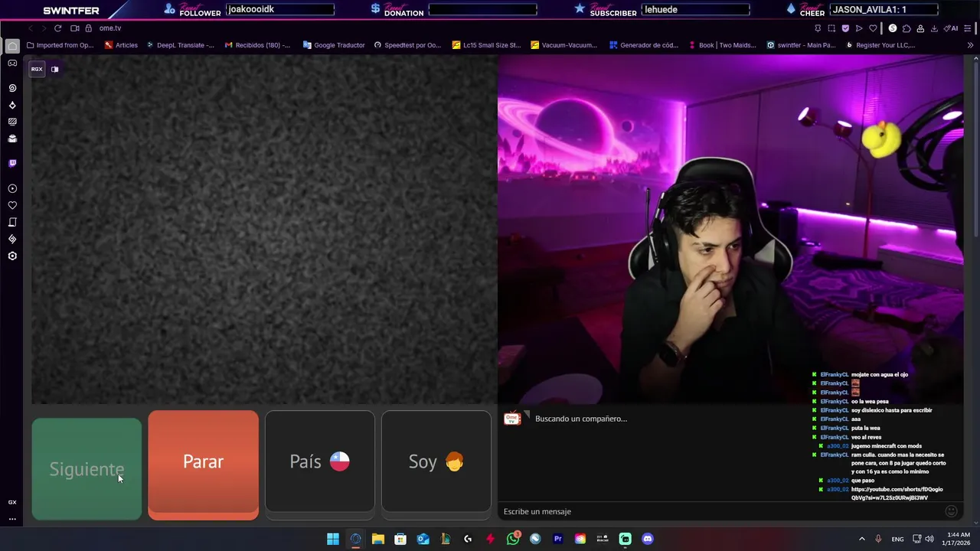Screen dimensions: 980x551
Task: Open the AI assistant toolbar button
Action: 952,28
